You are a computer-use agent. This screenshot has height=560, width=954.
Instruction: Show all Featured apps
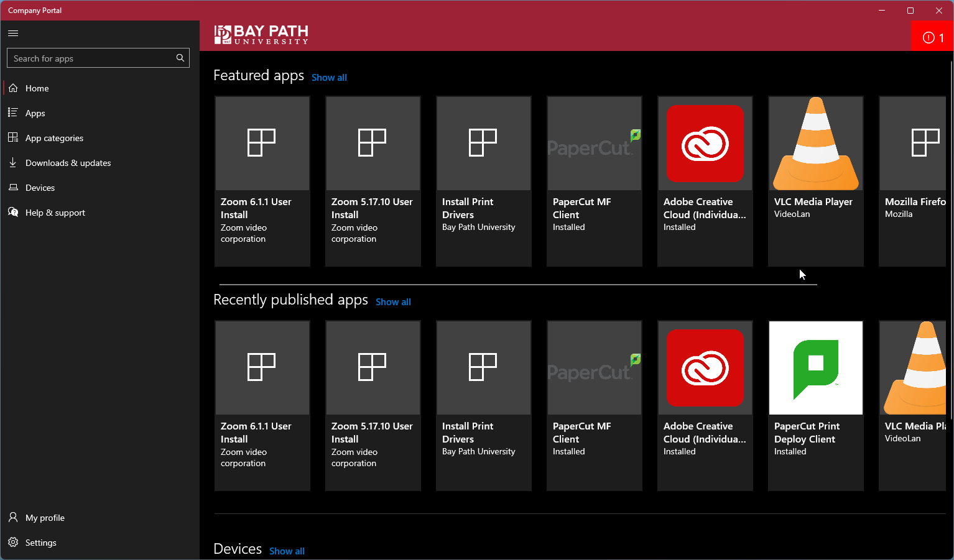click(329, 77)
